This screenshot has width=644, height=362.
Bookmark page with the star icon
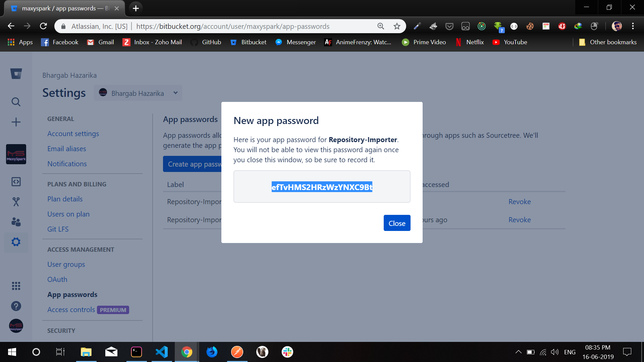pyautogui.click(x=397, y=26)
